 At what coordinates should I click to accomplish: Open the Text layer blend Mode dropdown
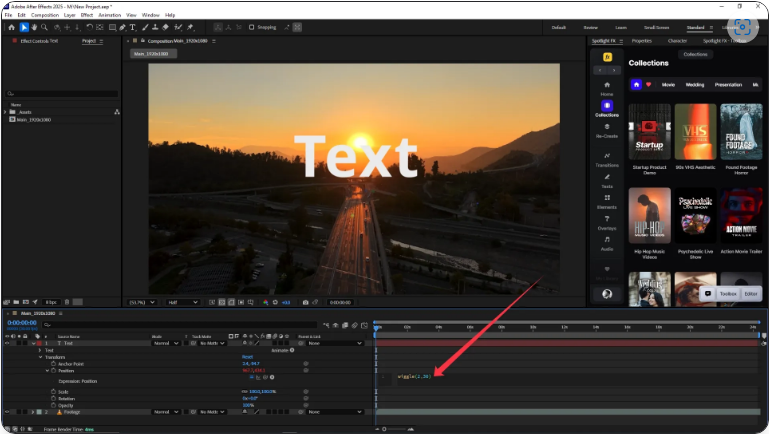tap(166, 343)
